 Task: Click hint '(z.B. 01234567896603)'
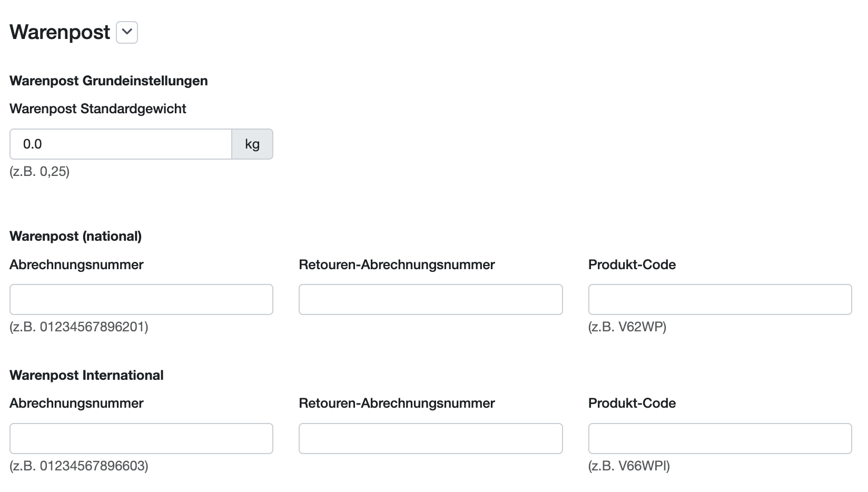pos(79,466)
